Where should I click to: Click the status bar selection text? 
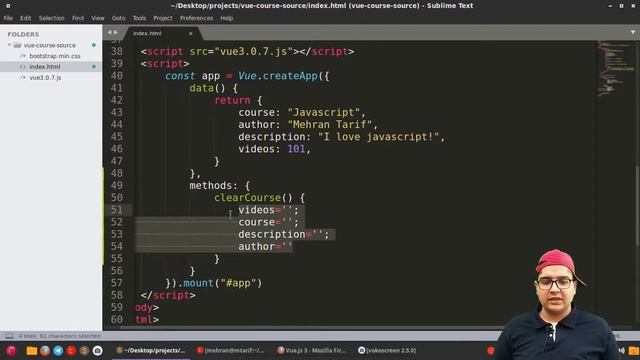[60, 336]
